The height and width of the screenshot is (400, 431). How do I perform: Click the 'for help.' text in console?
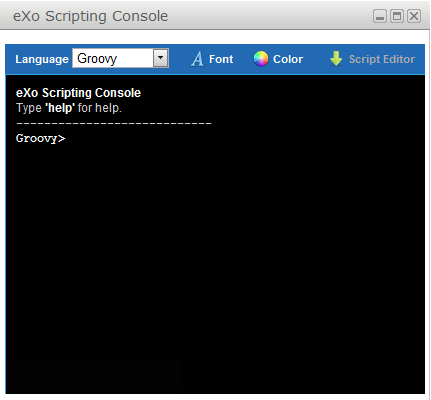(100, 108)
